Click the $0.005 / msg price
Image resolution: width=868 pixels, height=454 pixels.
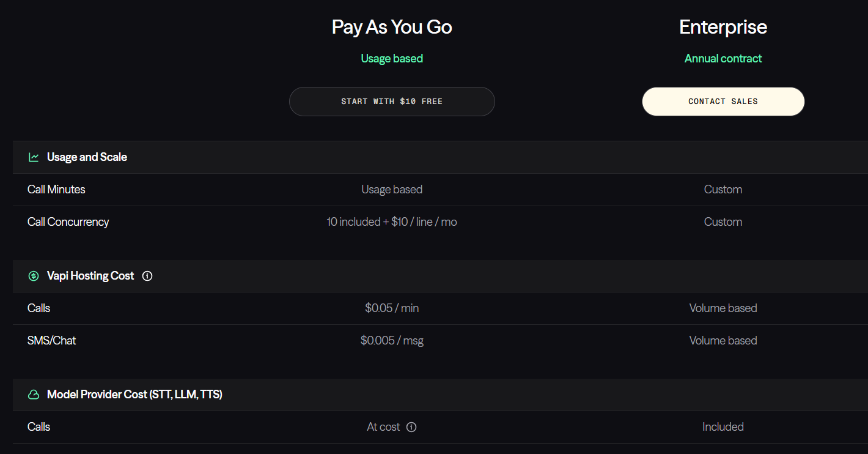[x=392, y=341]
